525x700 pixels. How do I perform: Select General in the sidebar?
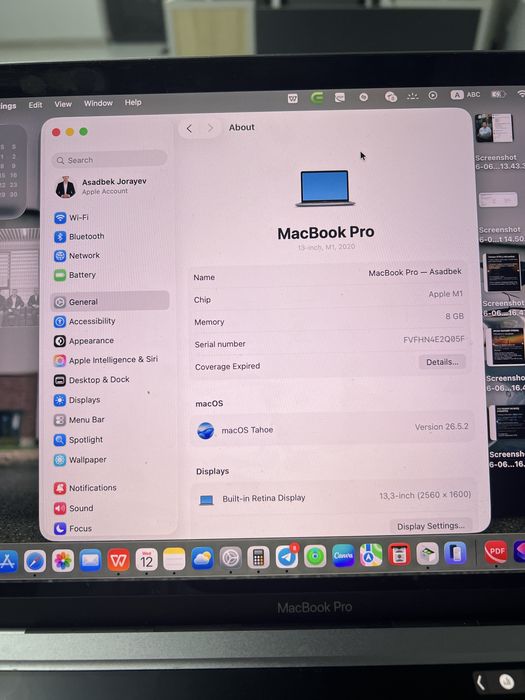[110, 301]
